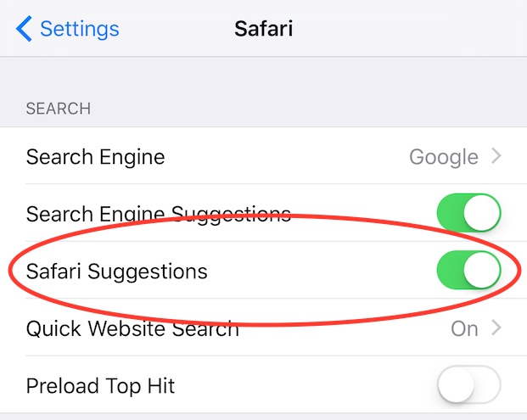Tap the white knob of Preload Top Hit switch
This screenshot has height=420, width=527.
457,384
